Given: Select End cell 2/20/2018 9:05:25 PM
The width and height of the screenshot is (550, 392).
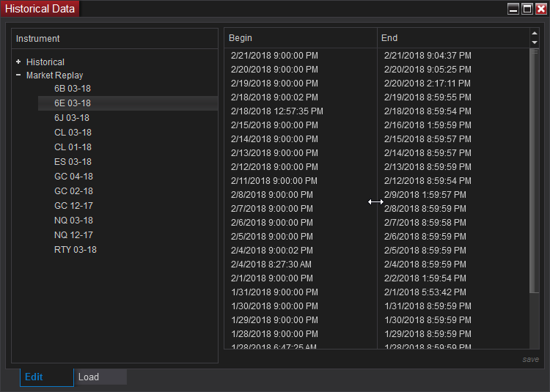Looking at the screenshot, I should pyautogui.click(x=428, y=70).
